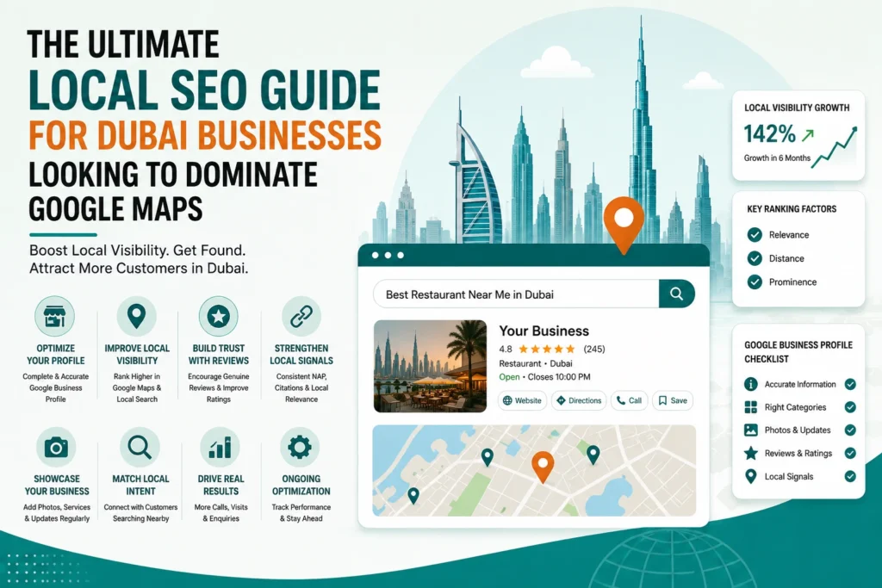Click the gear icon above Ongoing Optimization
The width and height of the screenshot is (882, 588).
300,448
